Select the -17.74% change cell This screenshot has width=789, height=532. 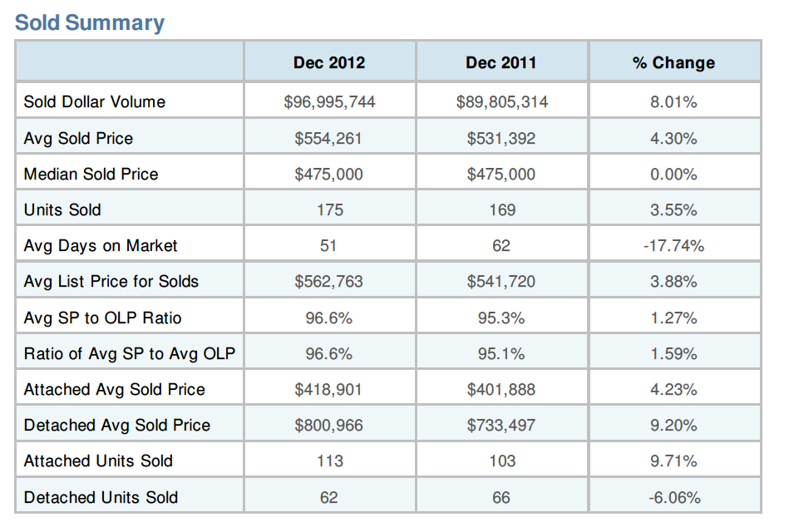(x=673, y=246)
